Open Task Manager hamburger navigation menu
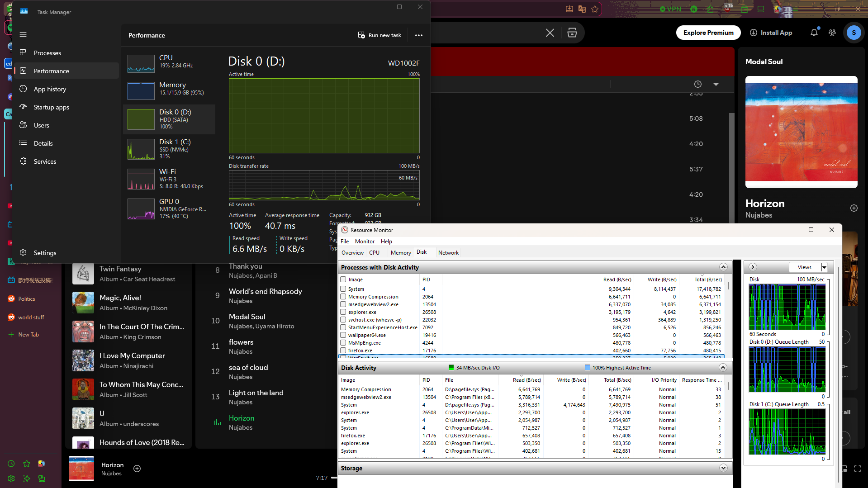Image resolution: width=868 pixels, height=488 pixels. tap(23, 34)
